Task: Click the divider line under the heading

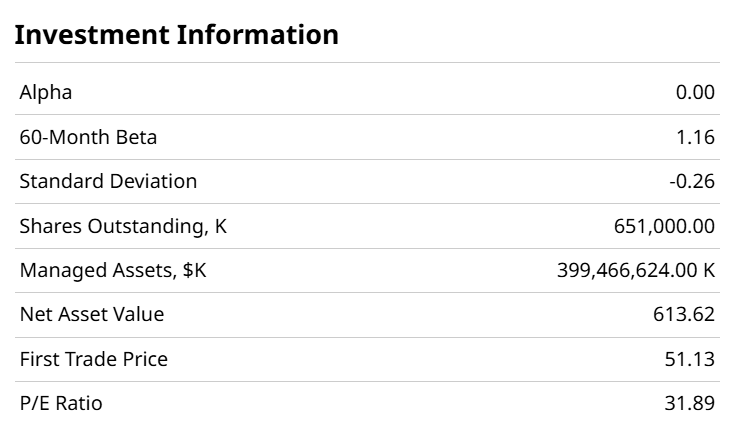Action: tap(366, 63)
